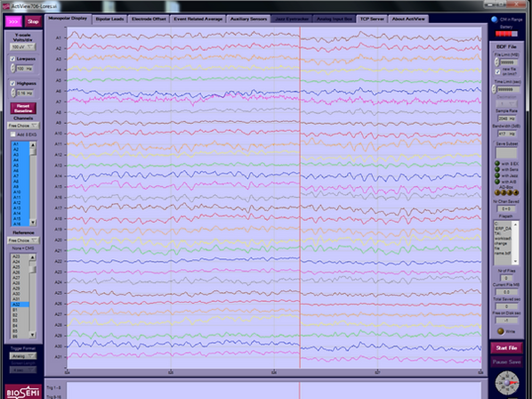Click the 'with 8 EX' green LED

[497, 163]
